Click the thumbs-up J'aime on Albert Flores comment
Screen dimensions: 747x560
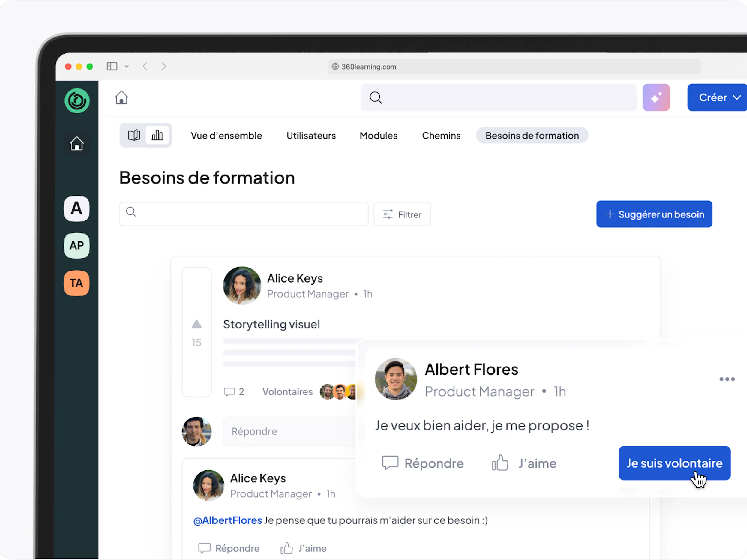coord(524,463)
